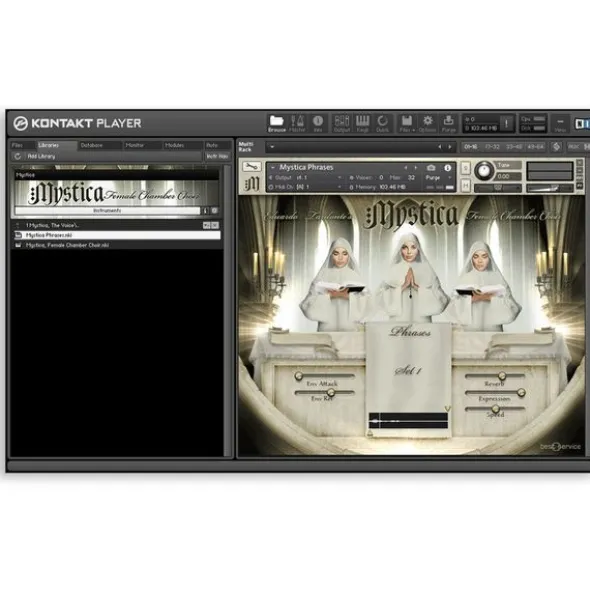Click the Female Chamber Choir.nki file icon
Screen dimensions: 590x591
18,245
